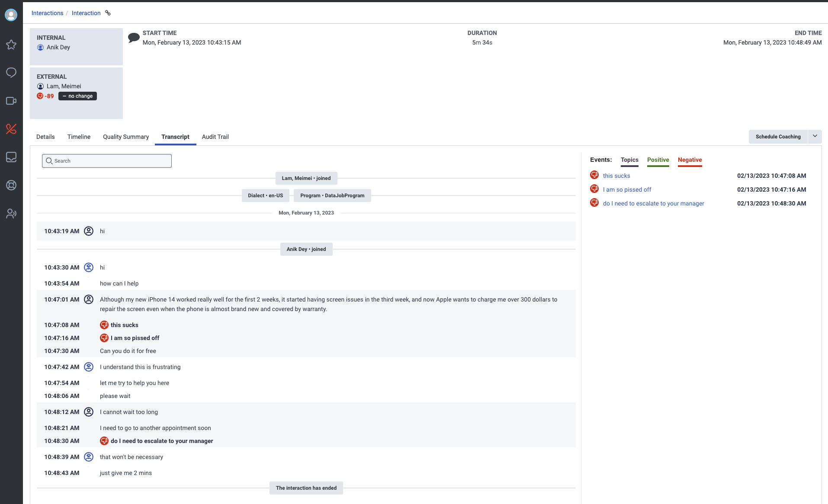Click inside the transcript search field
This screenshot has width=828, height=504.
pos(106,161)
